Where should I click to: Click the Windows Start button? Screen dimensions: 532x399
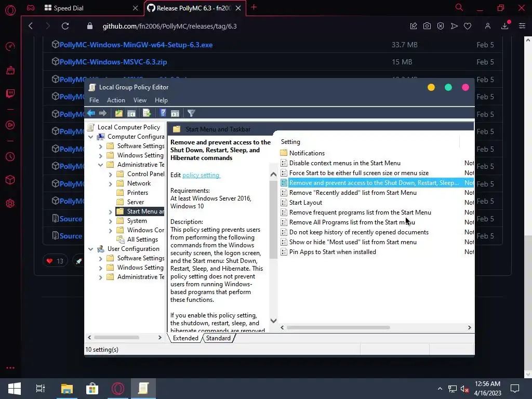click(14, 389)
